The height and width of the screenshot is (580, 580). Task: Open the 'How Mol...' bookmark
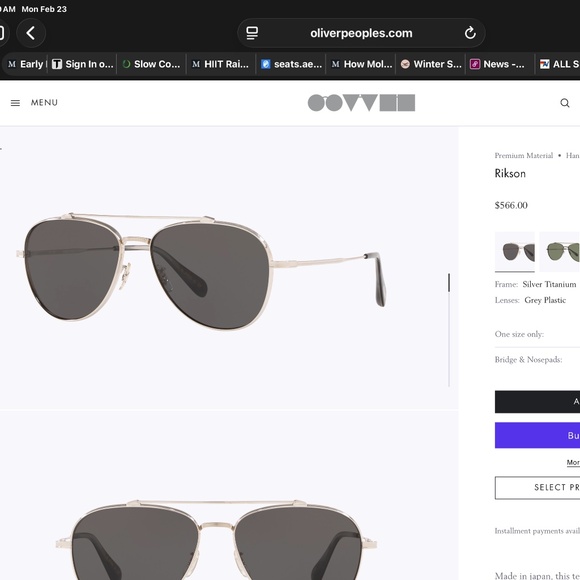click(x=361, y=64)
